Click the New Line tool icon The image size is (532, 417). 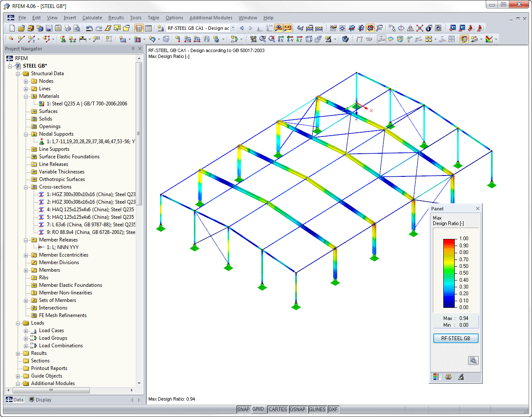click(x=21, y=39)
